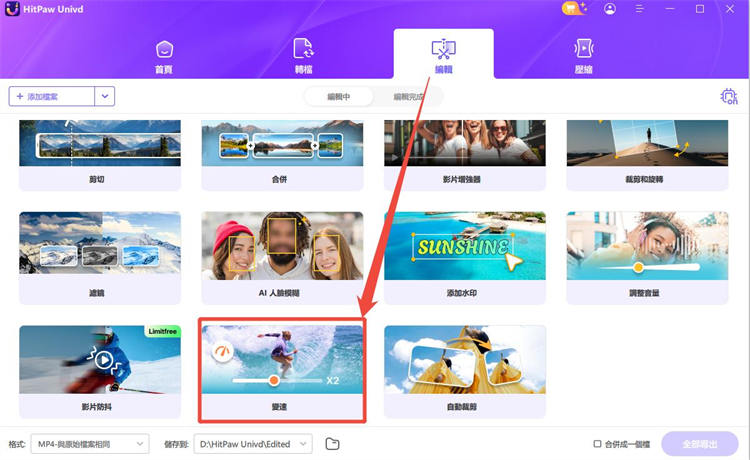Switch to the 編輯中 editing toggle
750x460 pixels.
(x=338, y=97)
